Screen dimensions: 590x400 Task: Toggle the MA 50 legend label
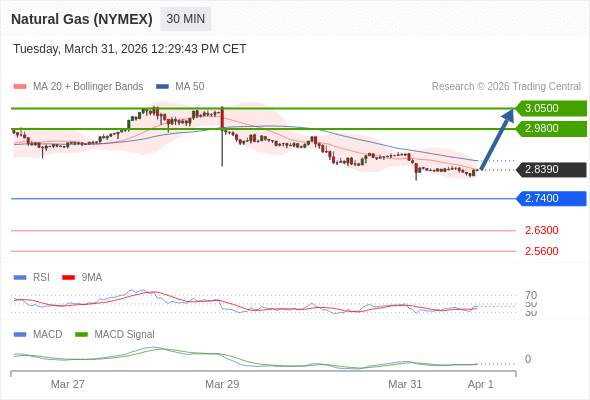click(190, 87)
